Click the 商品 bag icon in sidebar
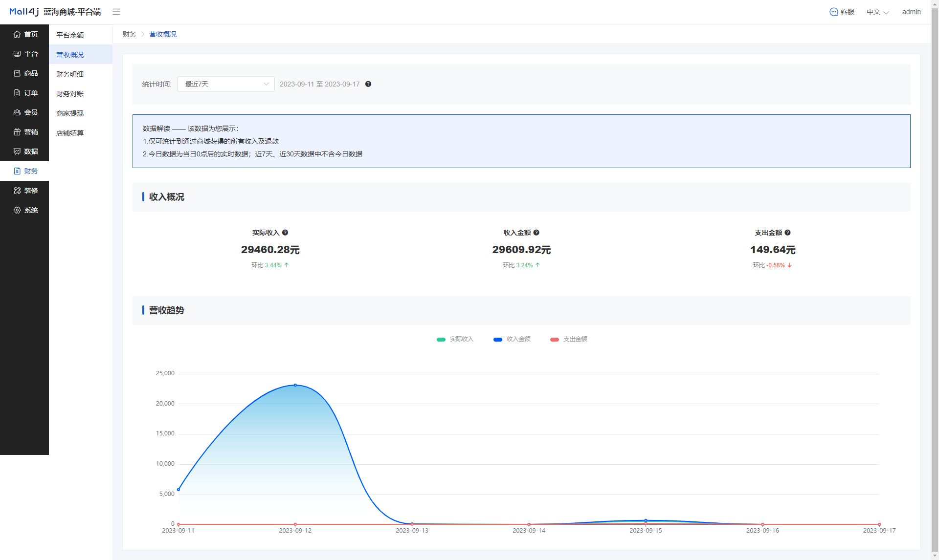The image size is (939, 560). (17, 73)
